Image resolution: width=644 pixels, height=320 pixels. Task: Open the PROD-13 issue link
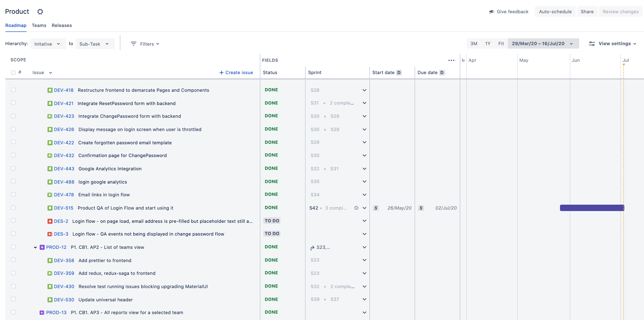click(56, 312)
